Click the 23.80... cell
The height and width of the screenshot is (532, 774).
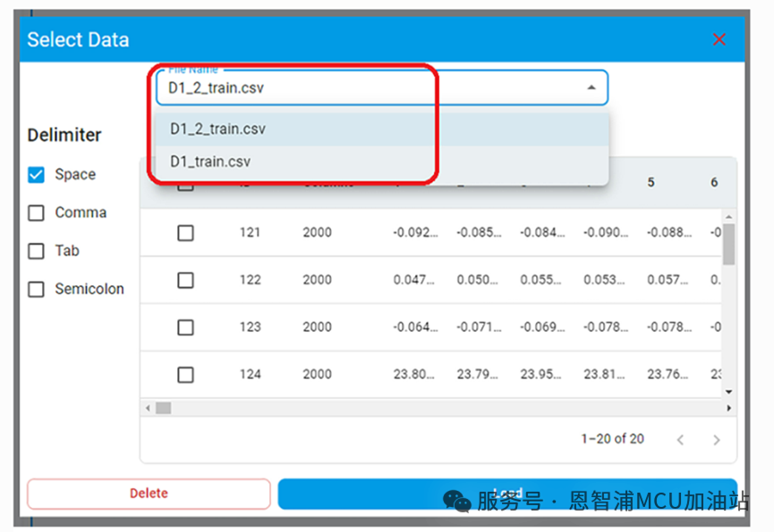click(x=413, y=375)
